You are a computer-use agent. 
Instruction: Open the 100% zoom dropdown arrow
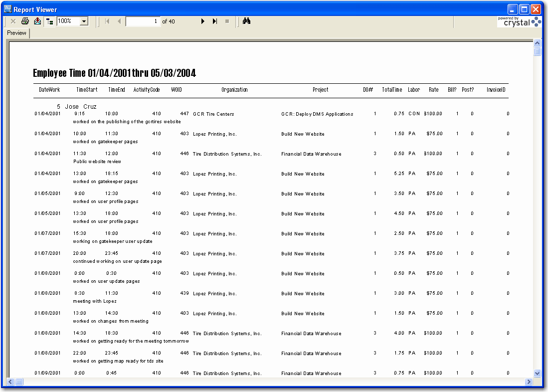pos(84,21)
